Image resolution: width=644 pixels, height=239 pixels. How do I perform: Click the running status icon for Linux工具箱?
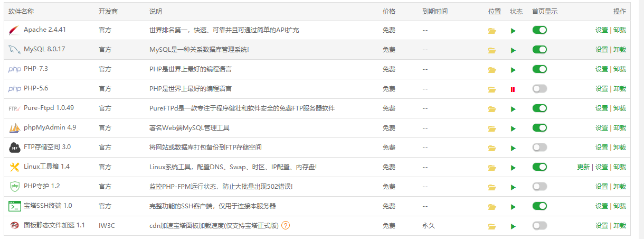point(513,168)
